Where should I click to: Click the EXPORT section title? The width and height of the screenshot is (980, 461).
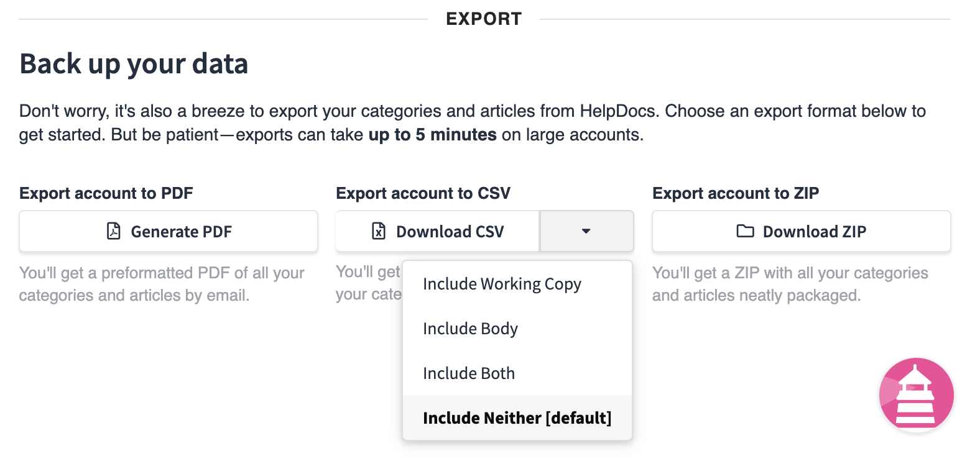pos(484,19)
